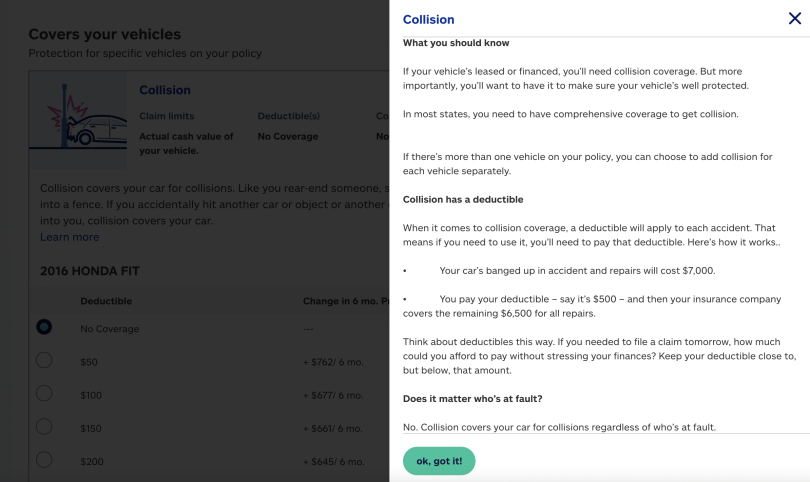Open the Learn more link
Viewport: 810px width, 482px height.
tap(70, 237)
